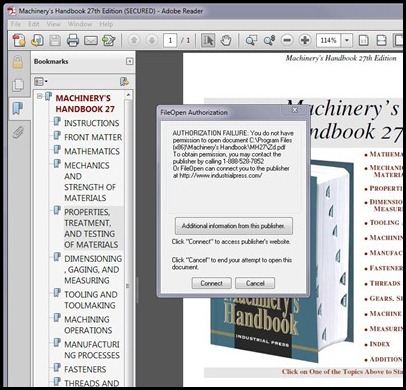Click the create PDF toolbar icon
The width and height of the screenshot is (406, 390).
(x=19, y=40)
